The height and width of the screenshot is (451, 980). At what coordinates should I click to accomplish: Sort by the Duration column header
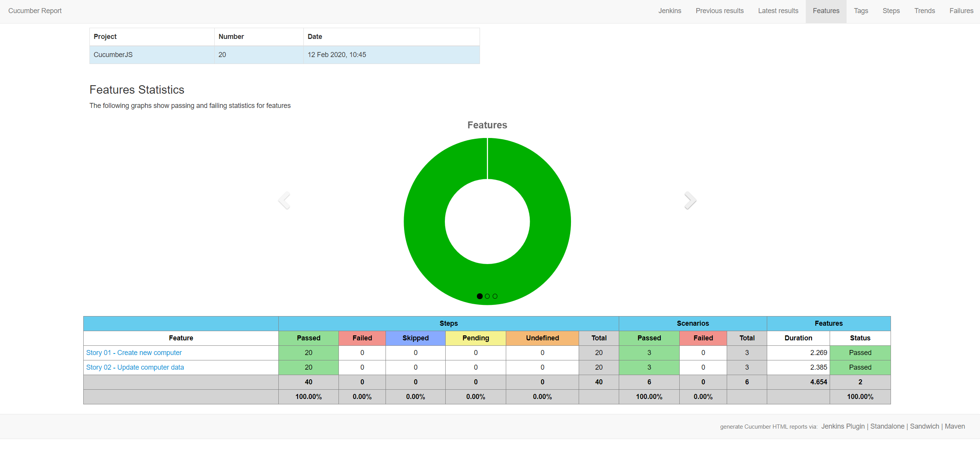(798, 338)
